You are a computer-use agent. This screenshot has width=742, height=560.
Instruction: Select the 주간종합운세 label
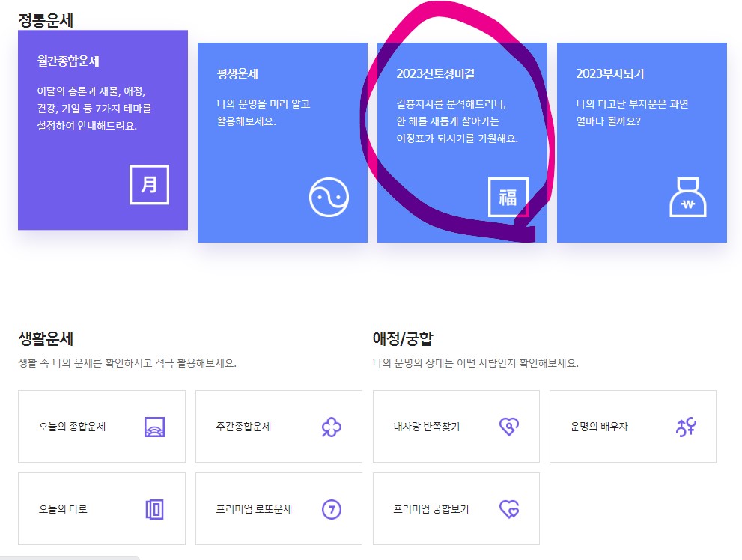243,427
